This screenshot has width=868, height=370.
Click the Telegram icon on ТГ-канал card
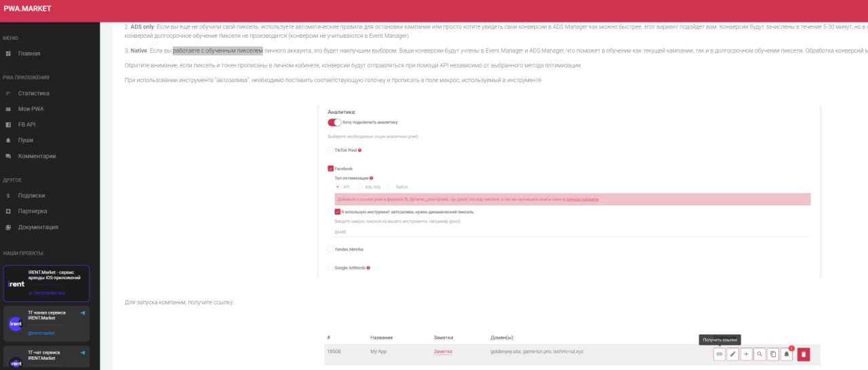[x=83, y=313]
